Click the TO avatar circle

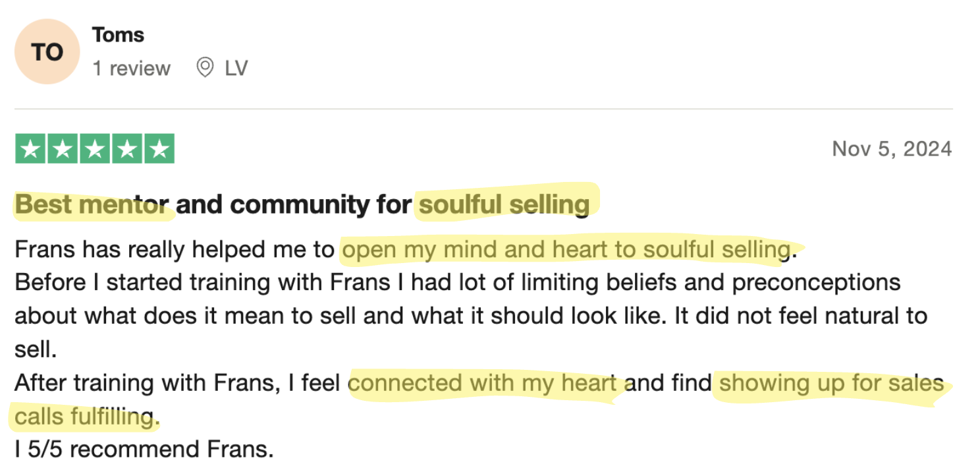coord(47,51)
